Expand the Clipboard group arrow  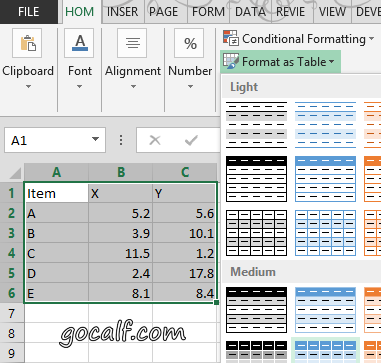[x=28, y=87]
